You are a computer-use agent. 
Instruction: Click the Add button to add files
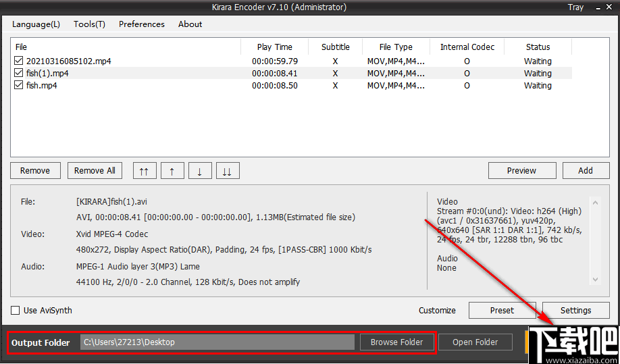(586, 171)
